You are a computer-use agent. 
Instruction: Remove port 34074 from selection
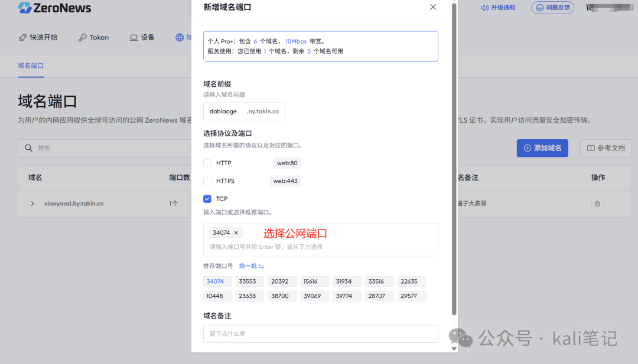click(236, 232)
